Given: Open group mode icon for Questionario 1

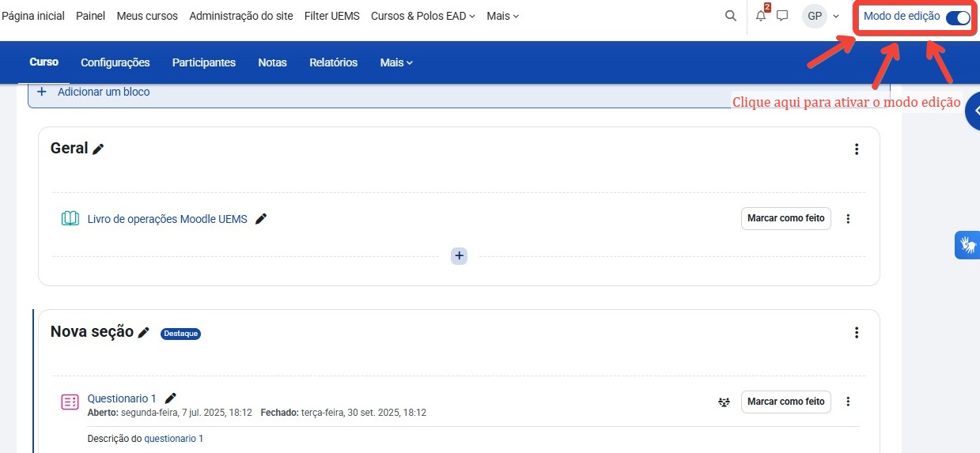Looking at the screenshot, I should [724, 402].
